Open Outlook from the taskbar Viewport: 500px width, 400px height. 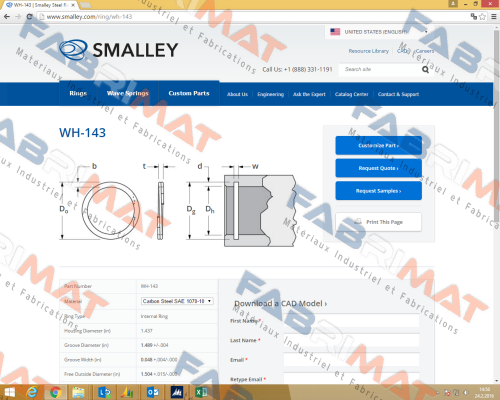tap(152, 392)
